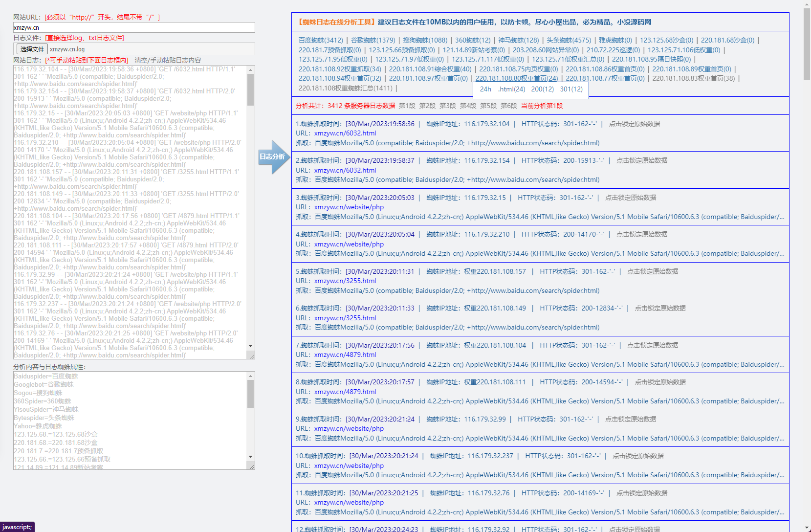The width and height of the screenshot is (811, 532).
Task: Click IP 权重220.181.108.149 in entry 6
Action: (495, 308)
